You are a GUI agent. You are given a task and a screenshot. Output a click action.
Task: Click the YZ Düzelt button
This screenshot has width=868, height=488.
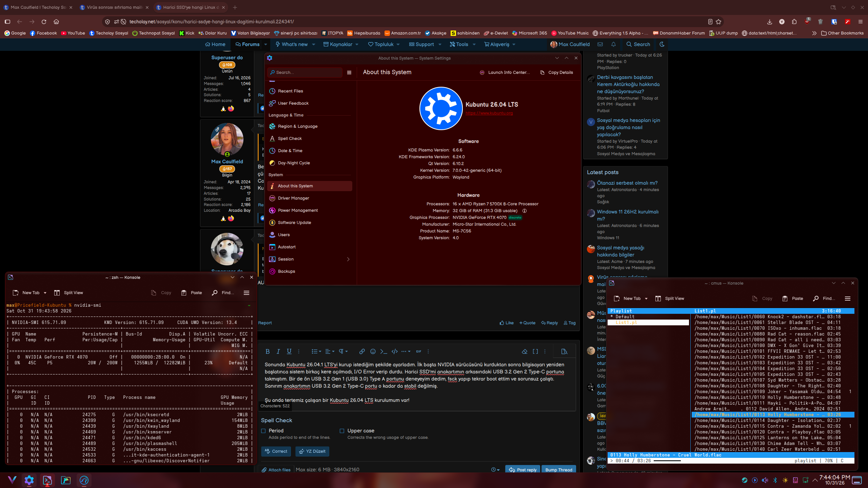point(312,451)
